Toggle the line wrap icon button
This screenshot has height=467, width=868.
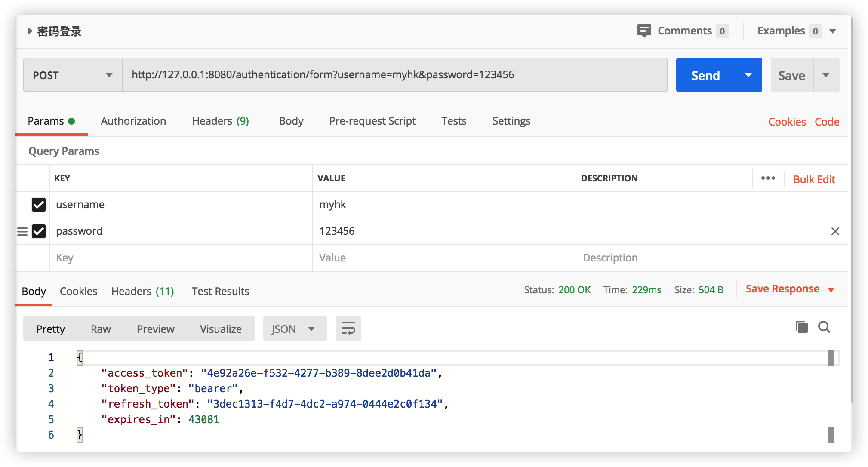coord(348,329)
